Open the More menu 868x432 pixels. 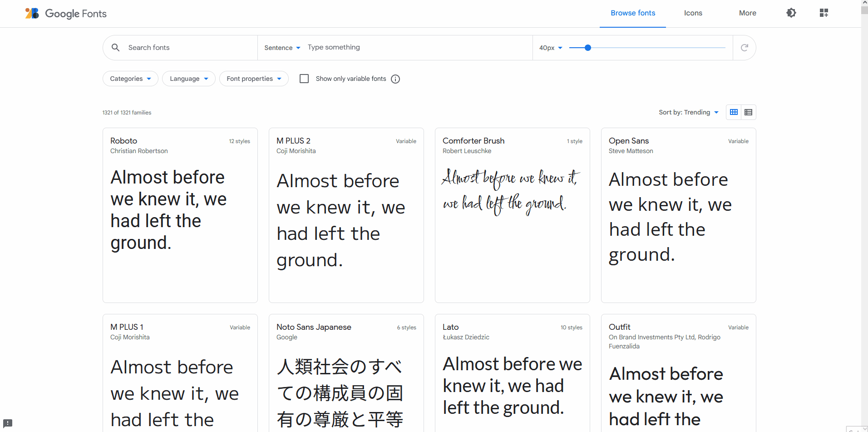click(747, 13)
